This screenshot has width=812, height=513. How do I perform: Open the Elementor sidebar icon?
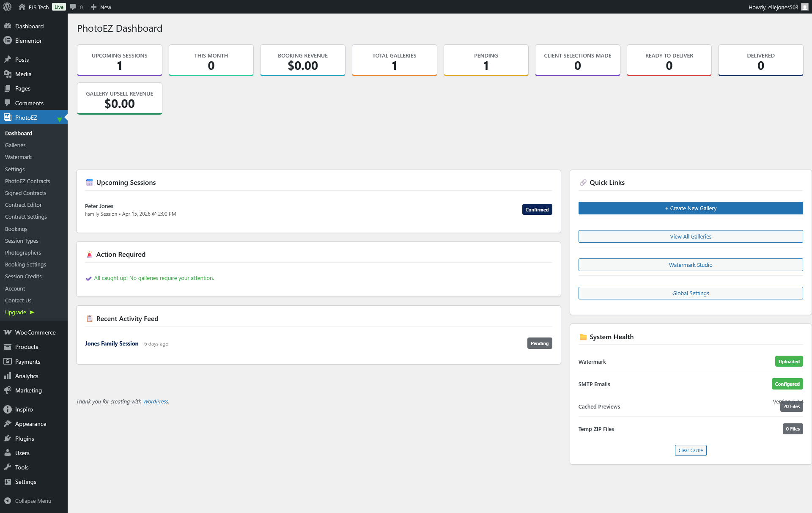8,41
